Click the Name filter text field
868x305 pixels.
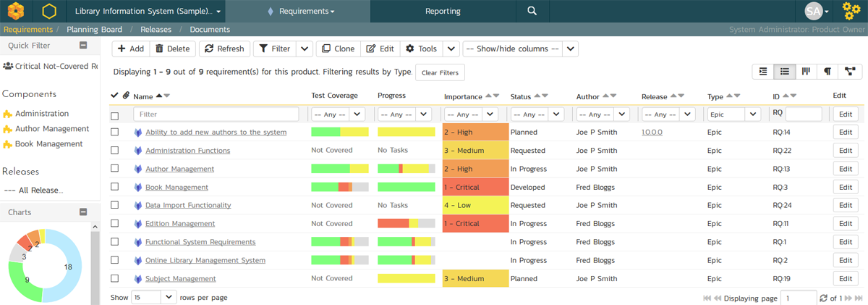(216, 114)
